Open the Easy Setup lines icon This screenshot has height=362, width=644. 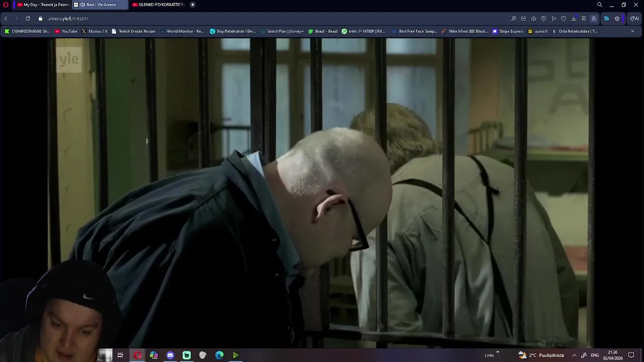584,19
